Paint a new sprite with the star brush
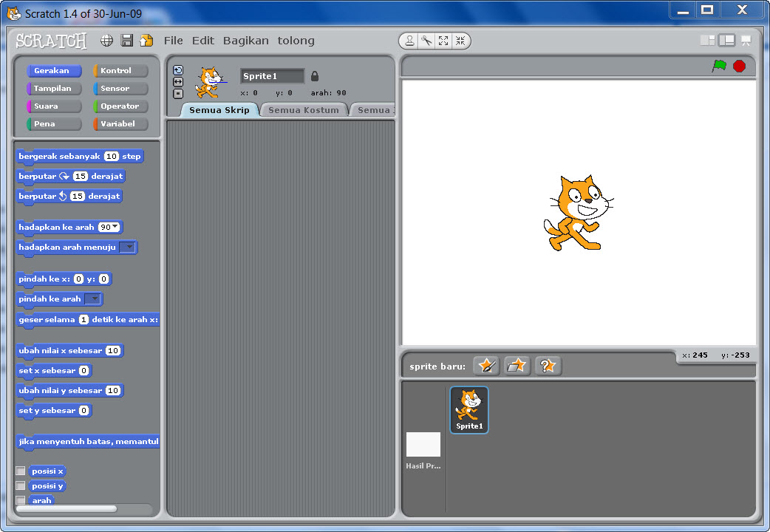This screenshot has height=532, width=770. (x=485, y=365)
